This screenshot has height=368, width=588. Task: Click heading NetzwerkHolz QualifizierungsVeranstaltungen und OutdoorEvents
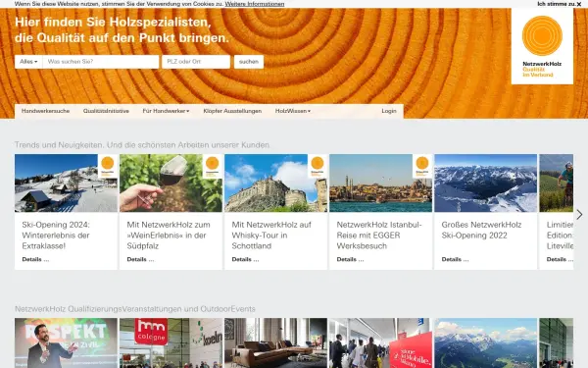(x=135, y=309)
